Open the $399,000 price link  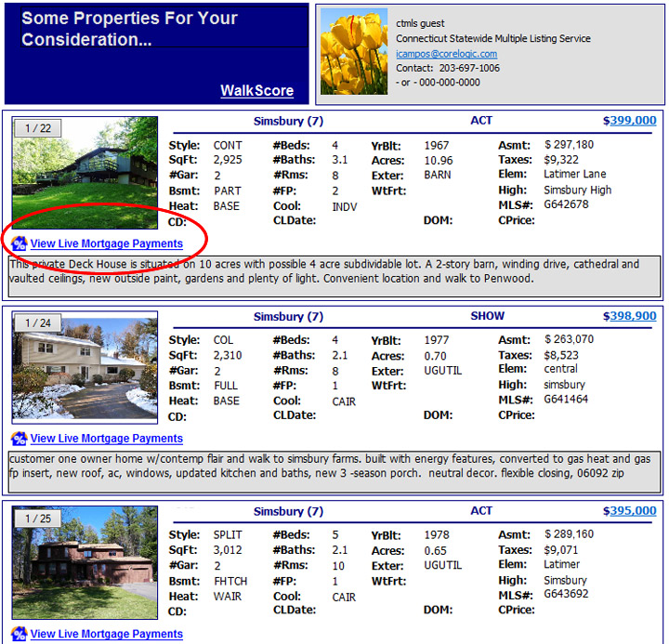tap(629, 121)
